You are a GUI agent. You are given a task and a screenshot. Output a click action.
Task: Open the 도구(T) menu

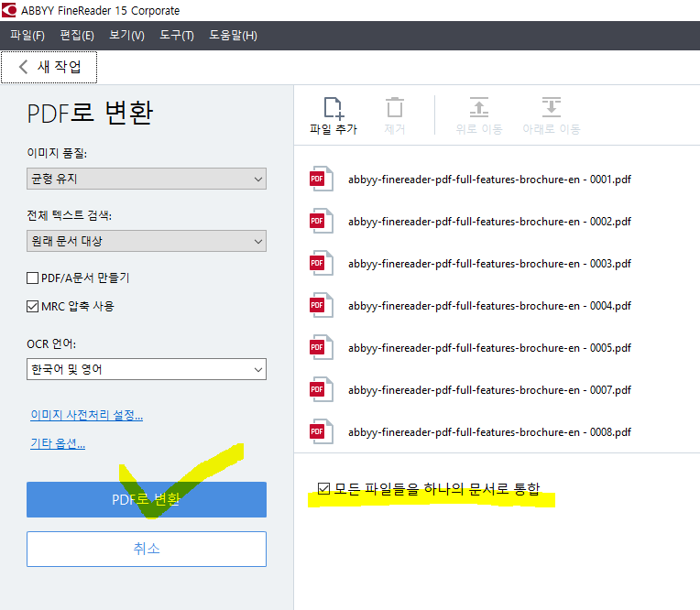(177, 35)
